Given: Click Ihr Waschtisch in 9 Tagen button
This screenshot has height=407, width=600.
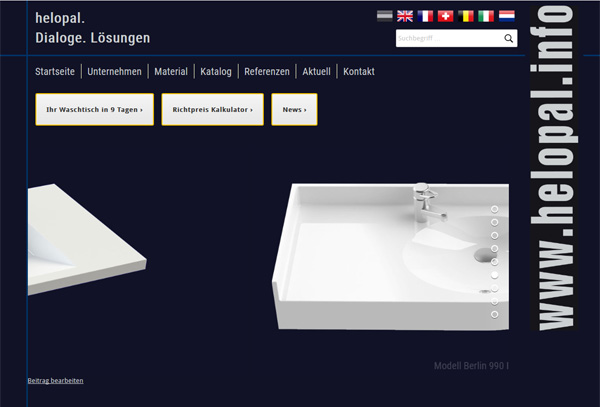Looking at the screenshot, I should pyautogui.click(x=95, y=109).
